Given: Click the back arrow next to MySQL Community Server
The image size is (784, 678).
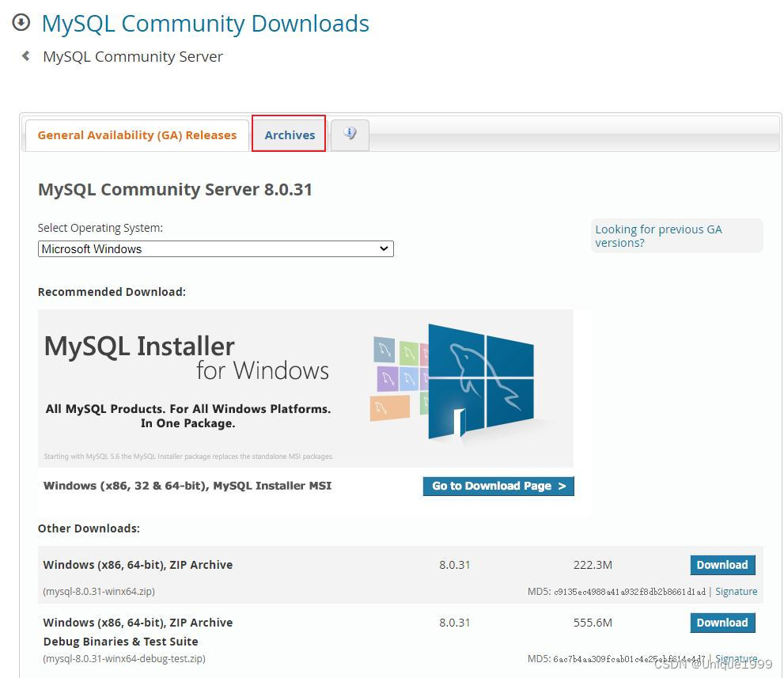Looking at the screenshot, I should pyautogui.click(x=26, y=56).
